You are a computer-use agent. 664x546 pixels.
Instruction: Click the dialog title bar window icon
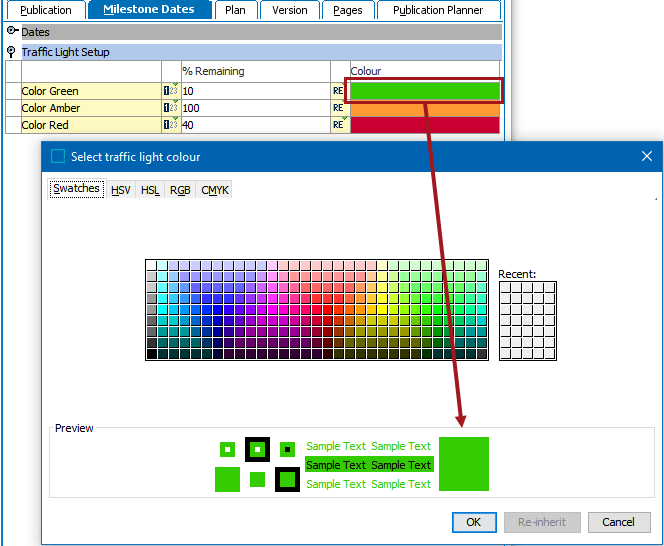click(58, 156)
